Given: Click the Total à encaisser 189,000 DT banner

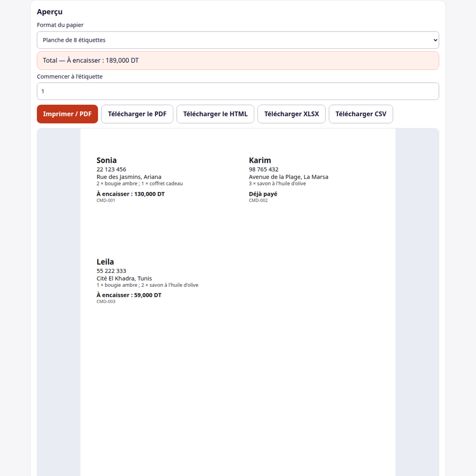Looking at the screenshot, I should (x=238, y=60).
